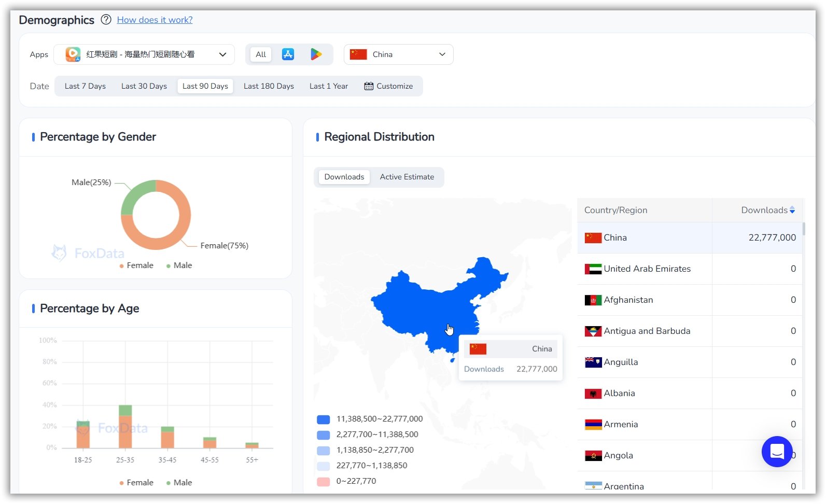Click the app icon in the Apps selector
Image resolution: width=826 pixels, height=504 pixels.
pyautogui.click(x=73, y=54)
